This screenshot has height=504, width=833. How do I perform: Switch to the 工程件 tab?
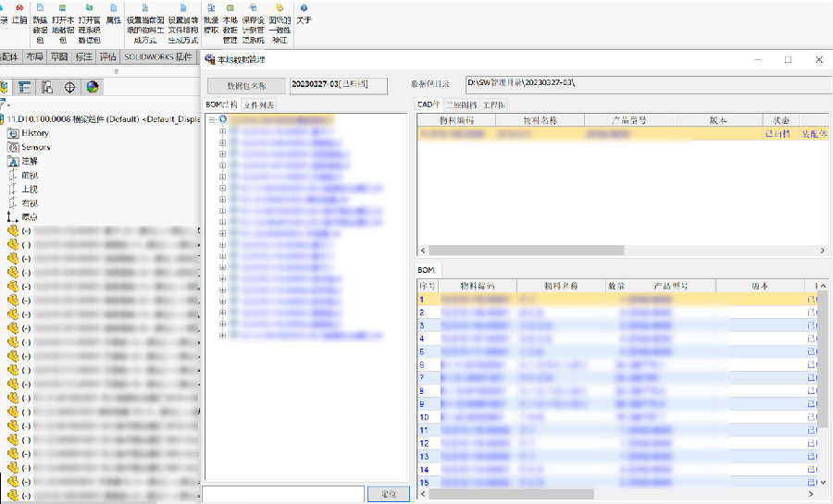point(493,105)
